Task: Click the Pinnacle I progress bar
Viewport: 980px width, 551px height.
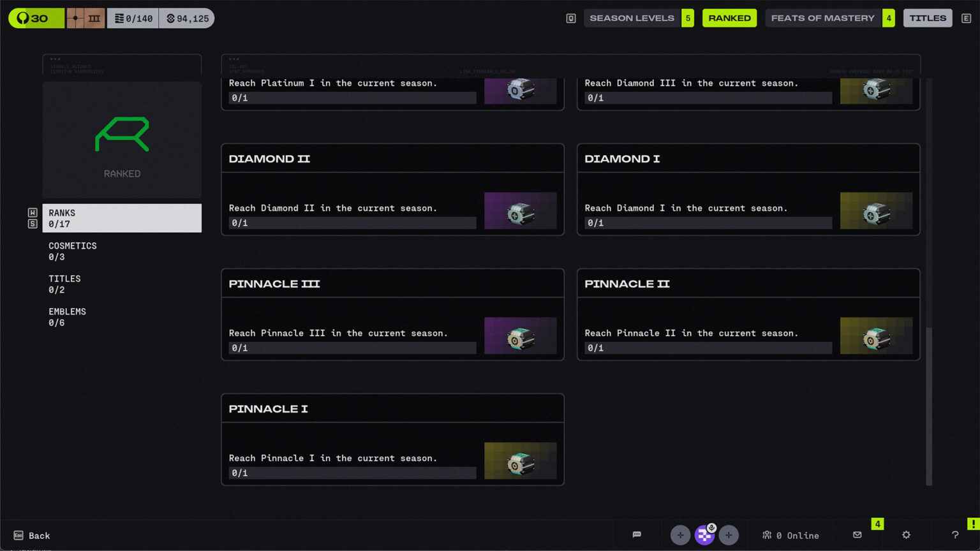Action: [353, 473]
